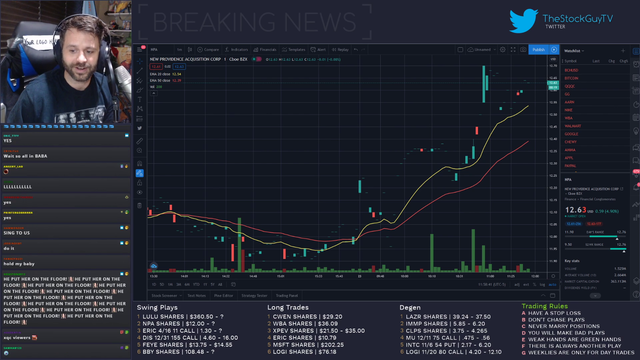Open the Watchlist name dropdown

[x=574, y=51]
